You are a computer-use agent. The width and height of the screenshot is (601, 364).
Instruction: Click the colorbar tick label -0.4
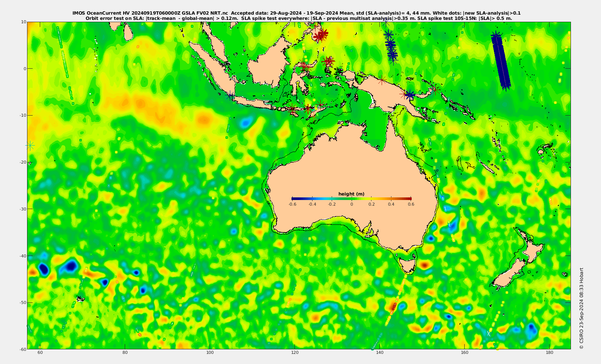(312, 204)
